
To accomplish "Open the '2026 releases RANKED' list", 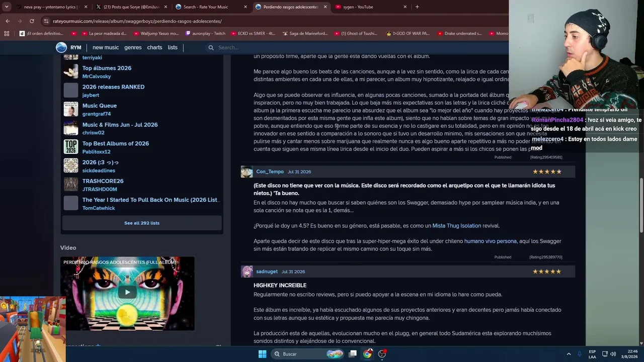I will 113,87.
